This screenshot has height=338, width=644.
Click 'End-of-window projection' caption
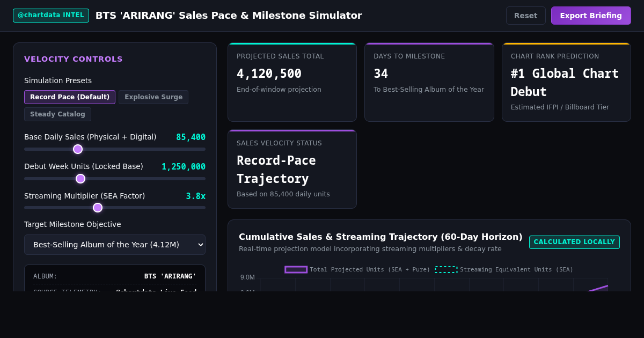(279, 90)
